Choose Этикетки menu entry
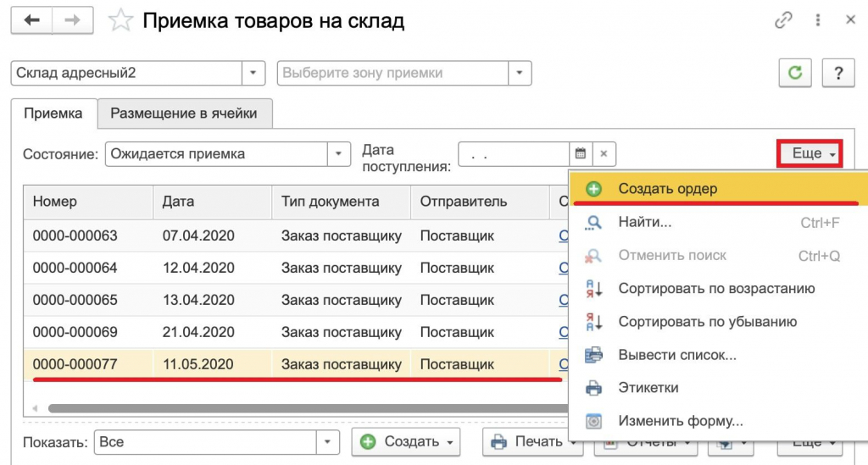 point(719,388)
